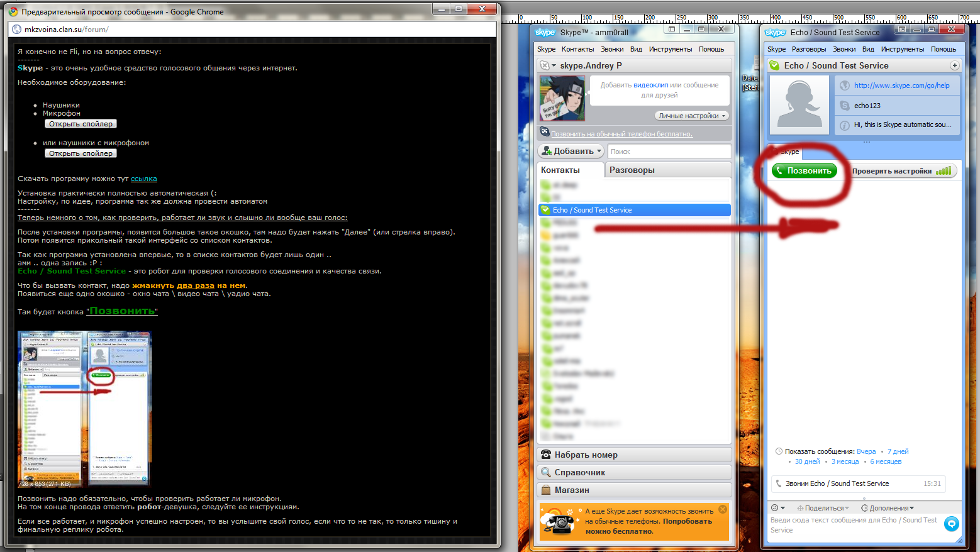Show messages from '6 месяцев'

(x=886, y=461)
